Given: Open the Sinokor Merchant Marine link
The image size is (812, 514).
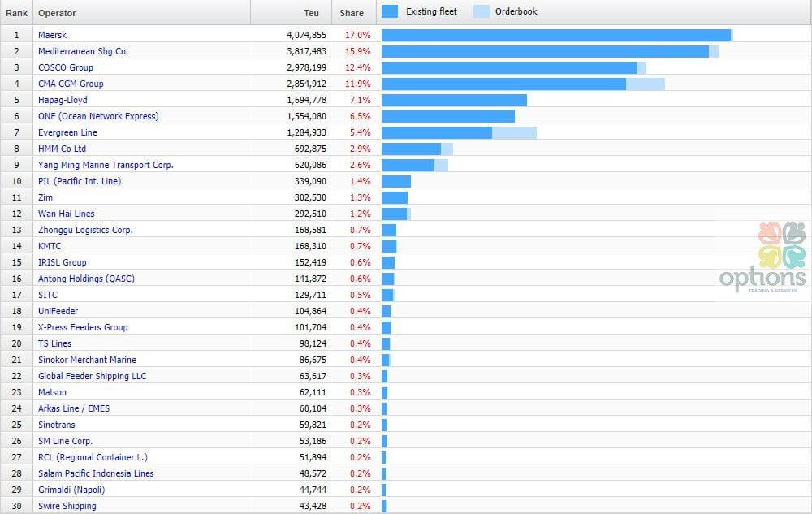Looking at the screenshot, I should (x=87, y=360).
